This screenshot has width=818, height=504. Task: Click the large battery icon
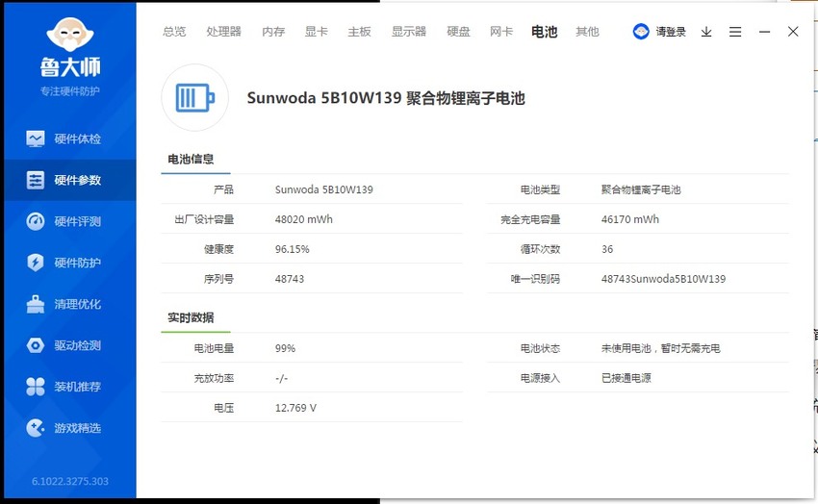(x=195, y=97)
